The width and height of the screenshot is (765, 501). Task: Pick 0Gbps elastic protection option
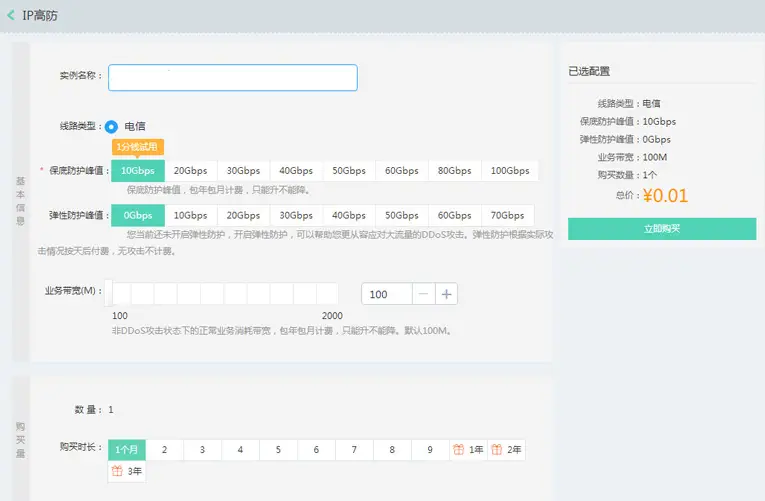[x=137, y=215]
